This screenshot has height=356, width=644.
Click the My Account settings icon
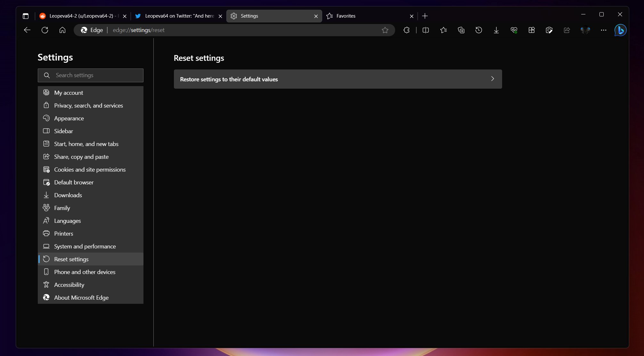[x=46, y=92]
